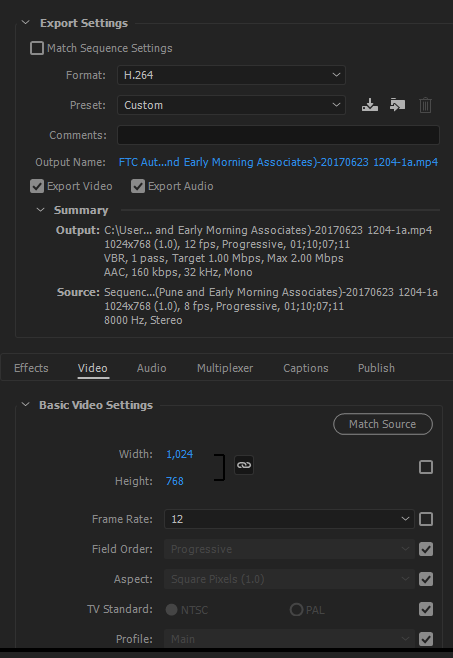
Task: Uncheck Export Video
Action: click(37, 186)
